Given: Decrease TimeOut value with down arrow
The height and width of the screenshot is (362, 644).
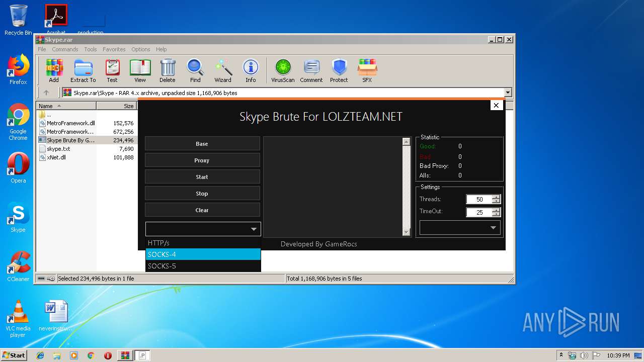Looking at the screenshot, I should pyautogui.click(x=496, y=214).
